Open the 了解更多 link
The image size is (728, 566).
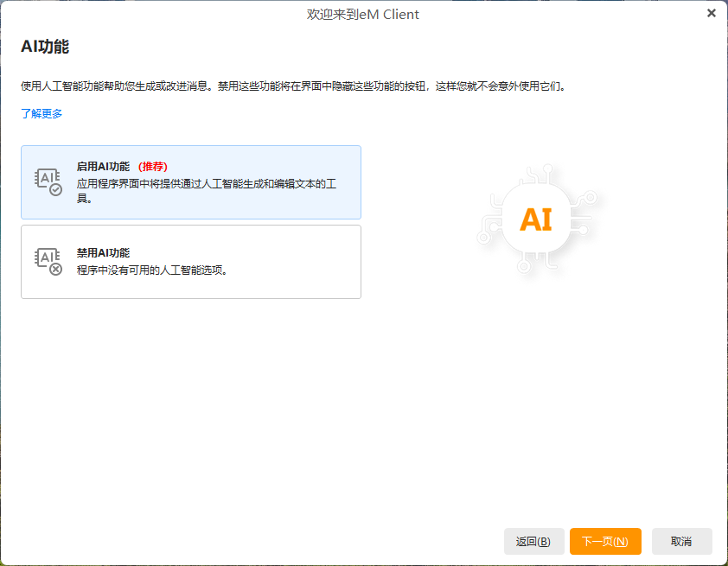pos(42,114)
